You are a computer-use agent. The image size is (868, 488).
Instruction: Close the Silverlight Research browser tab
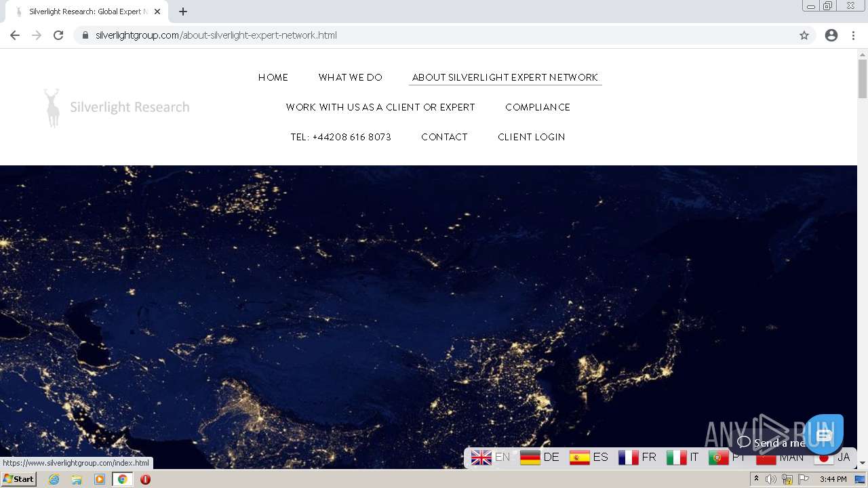pyautogui.click(x=157, y=12)
